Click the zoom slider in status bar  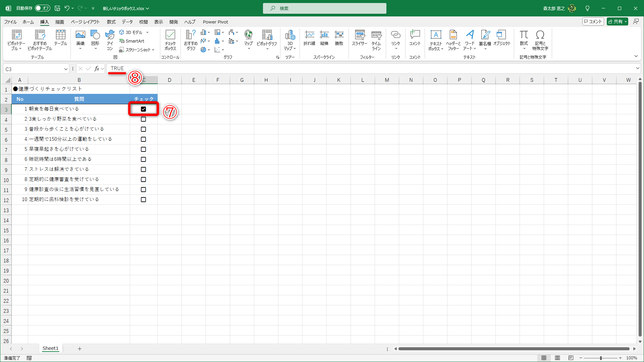(600, 358)
